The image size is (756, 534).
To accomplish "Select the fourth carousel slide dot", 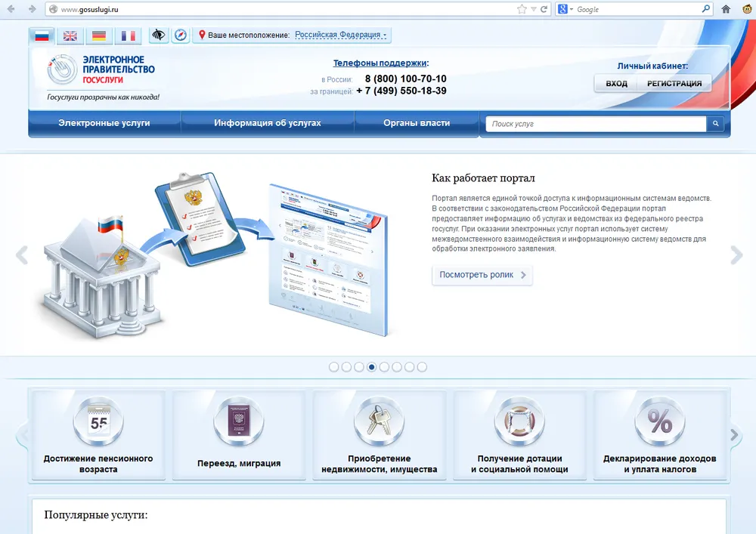I will pyautogui.click(x=371, y=367).
